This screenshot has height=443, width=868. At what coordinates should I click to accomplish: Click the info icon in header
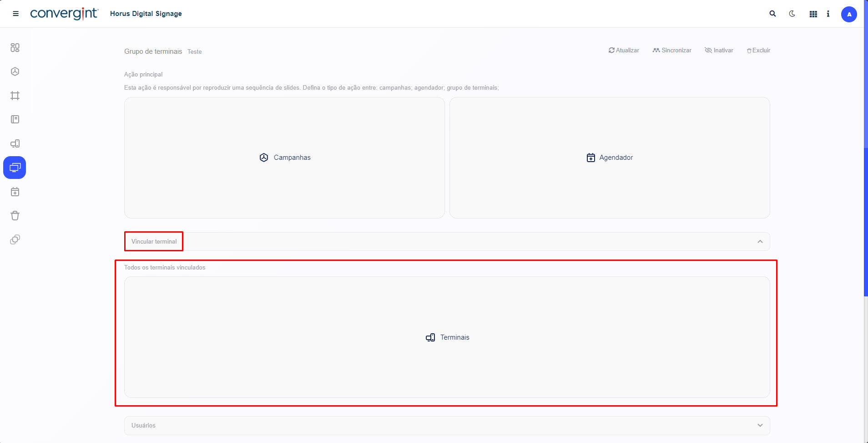[828, 14]
